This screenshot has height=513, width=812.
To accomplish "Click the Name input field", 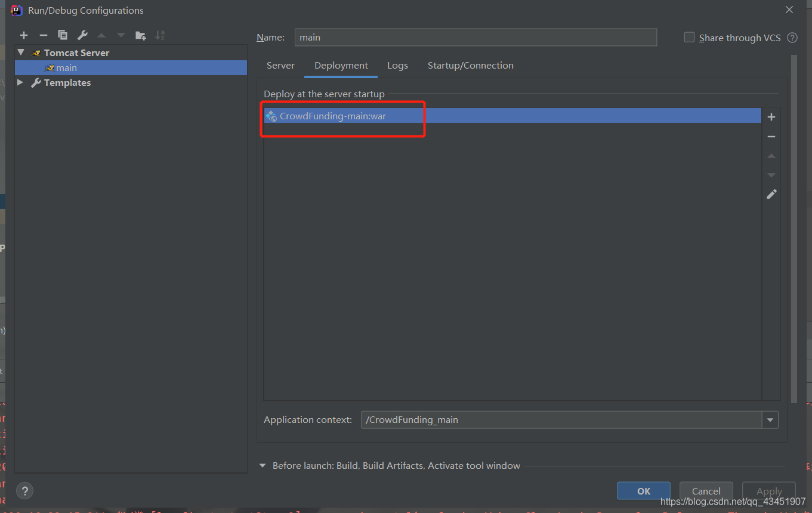I will pos(476,37).
